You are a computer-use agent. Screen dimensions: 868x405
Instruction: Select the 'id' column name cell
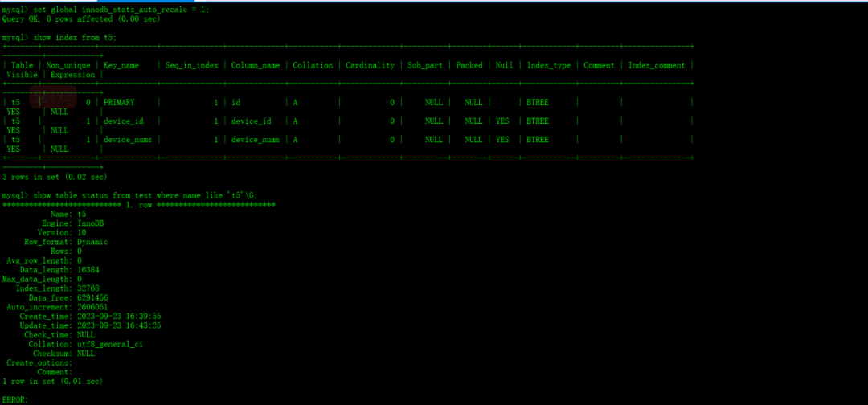(x=235, y=102)
